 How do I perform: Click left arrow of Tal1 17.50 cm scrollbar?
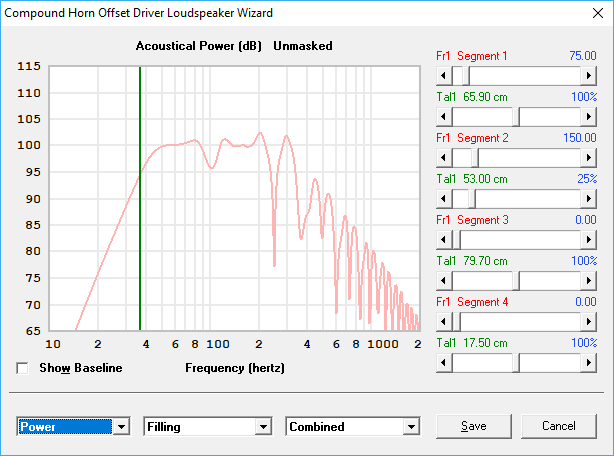pos(444,363)
